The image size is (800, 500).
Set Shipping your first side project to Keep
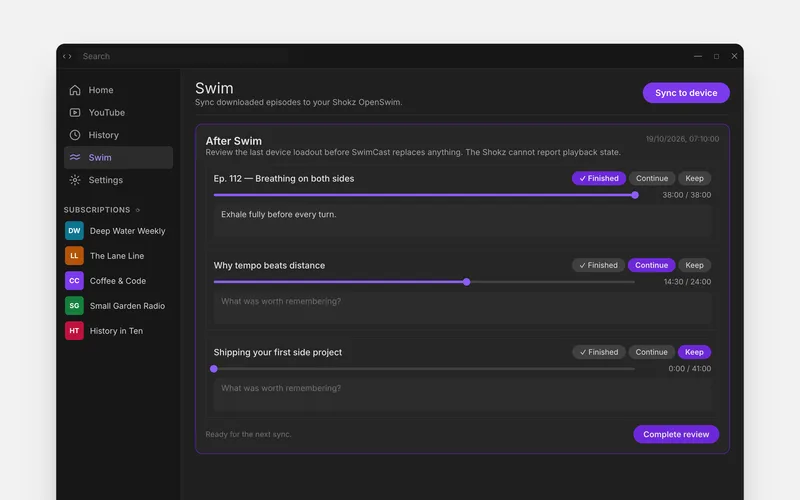[694, 352]
